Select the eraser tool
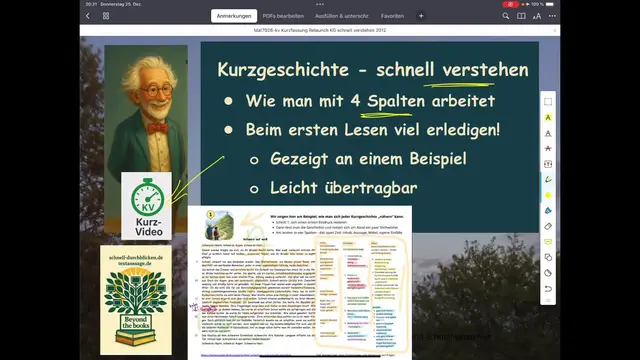The image size is (640, 360). pyautogui.click(x=548, y=226)
